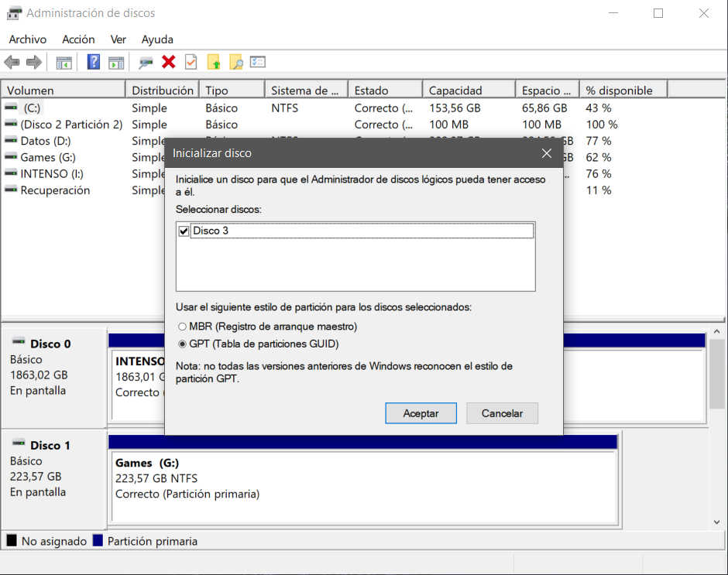Image resolution: width=728 pixels, height=575 pixels.
Task: Click the folder with magnifier icon
Action: tap(236, 62)
